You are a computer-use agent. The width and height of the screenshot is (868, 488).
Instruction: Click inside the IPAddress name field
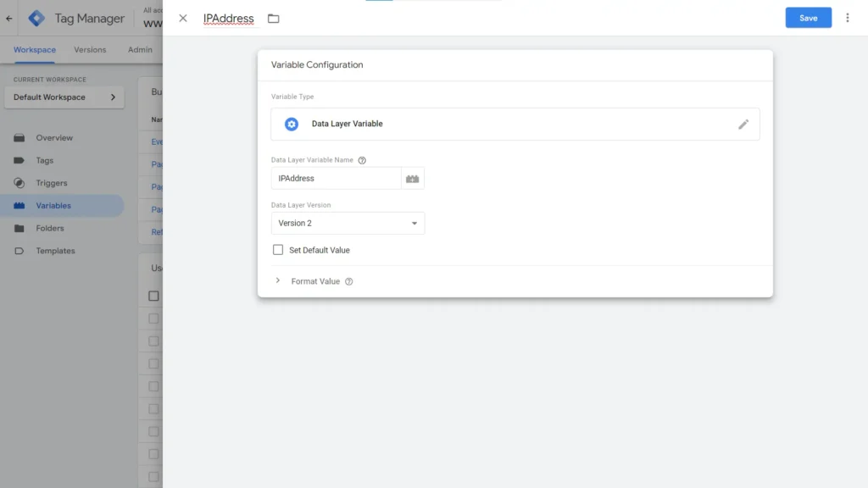click(x=335, y=178)
